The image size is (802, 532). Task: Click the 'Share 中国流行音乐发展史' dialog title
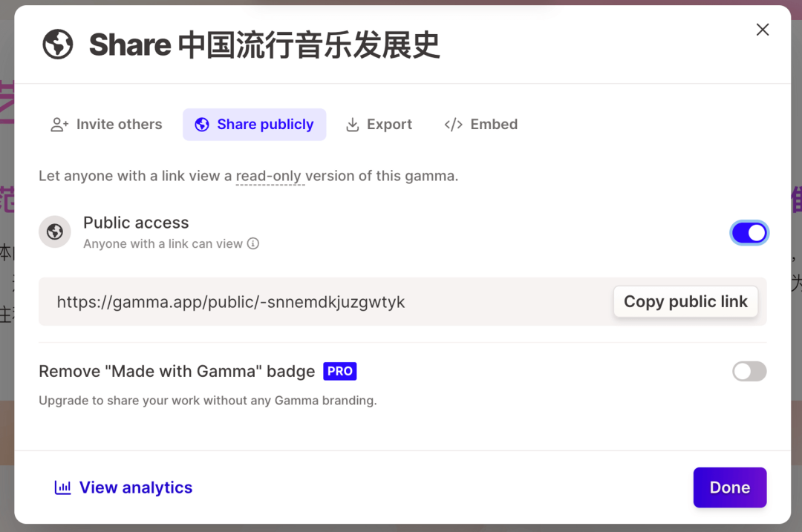264,45
